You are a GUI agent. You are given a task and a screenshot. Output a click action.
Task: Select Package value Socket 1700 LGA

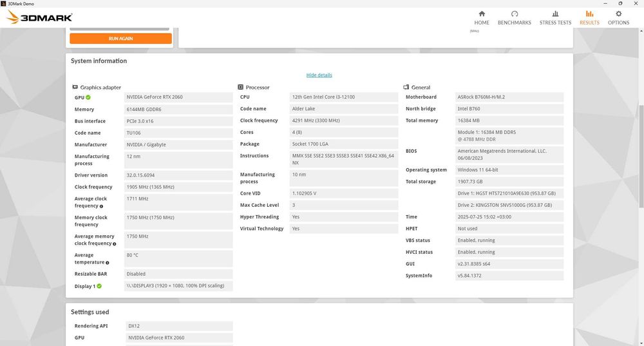point(344,144)
